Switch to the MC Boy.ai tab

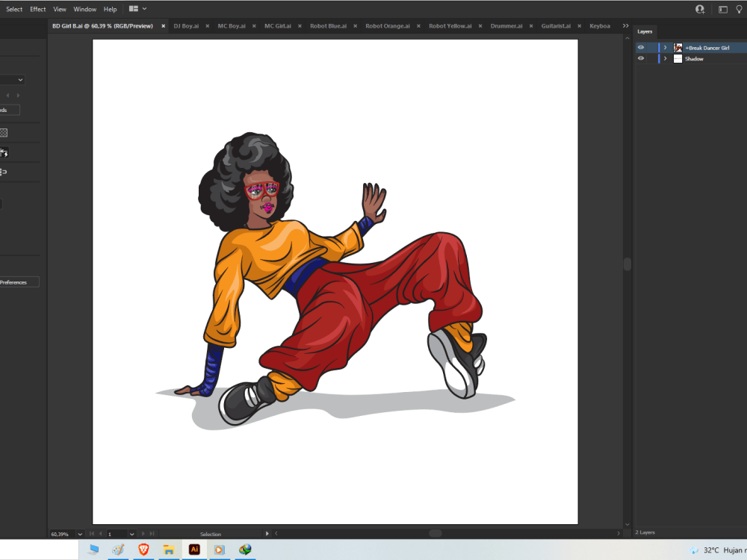pyautogui.click(x=232, y=26)
